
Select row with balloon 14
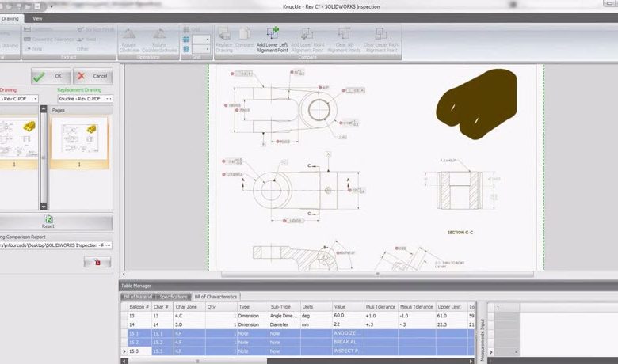[298, 324]
